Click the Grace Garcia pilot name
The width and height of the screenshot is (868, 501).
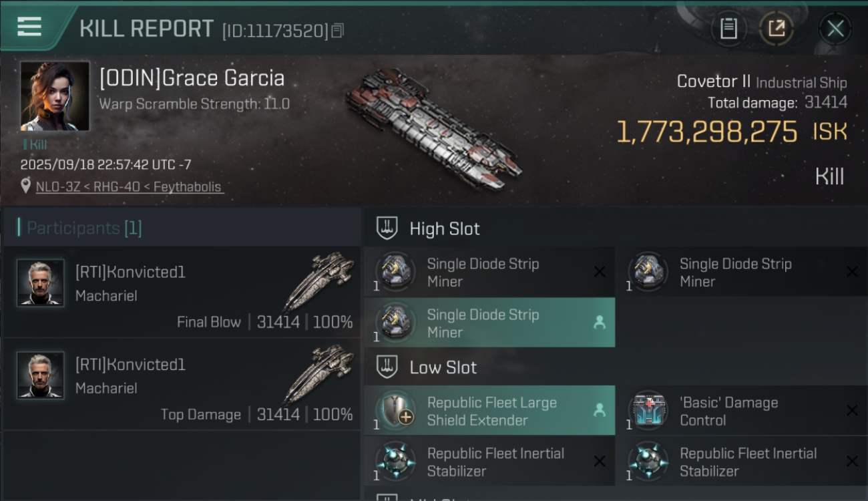[192, 78]
